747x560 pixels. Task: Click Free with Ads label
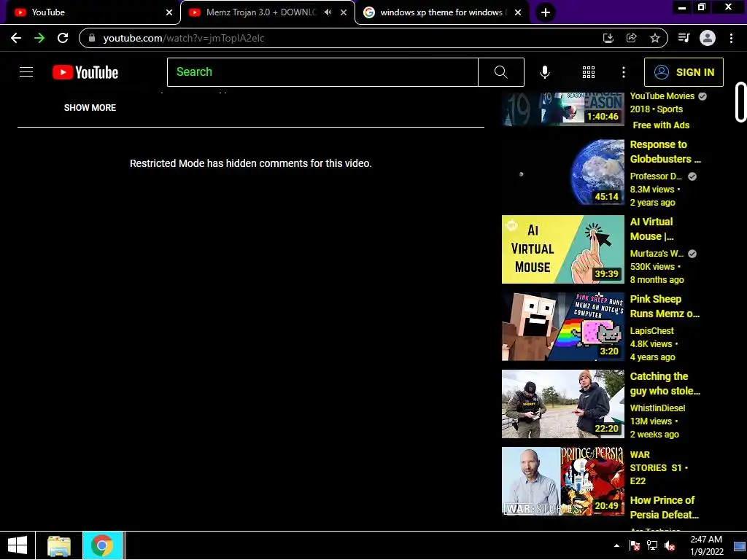661,125
